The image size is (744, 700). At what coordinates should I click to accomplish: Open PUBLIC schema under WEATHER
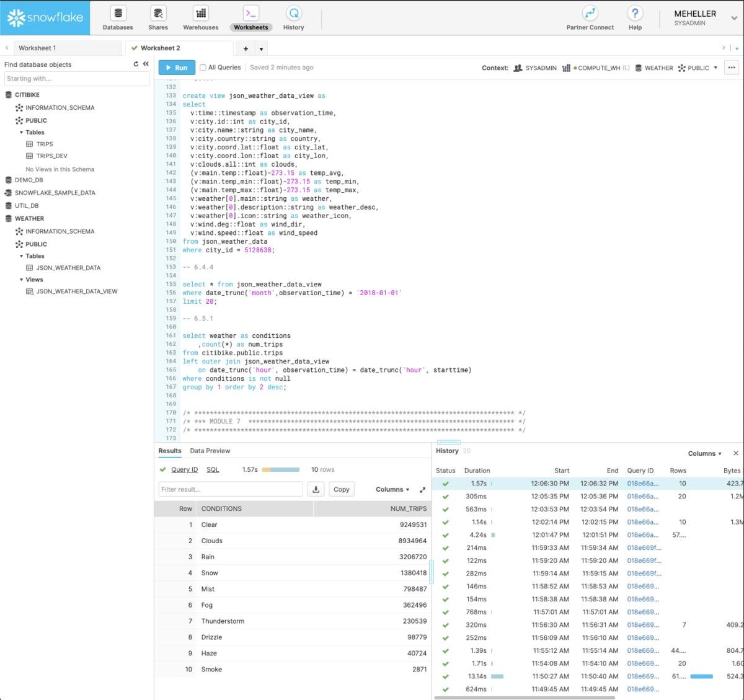pos(36,244)
